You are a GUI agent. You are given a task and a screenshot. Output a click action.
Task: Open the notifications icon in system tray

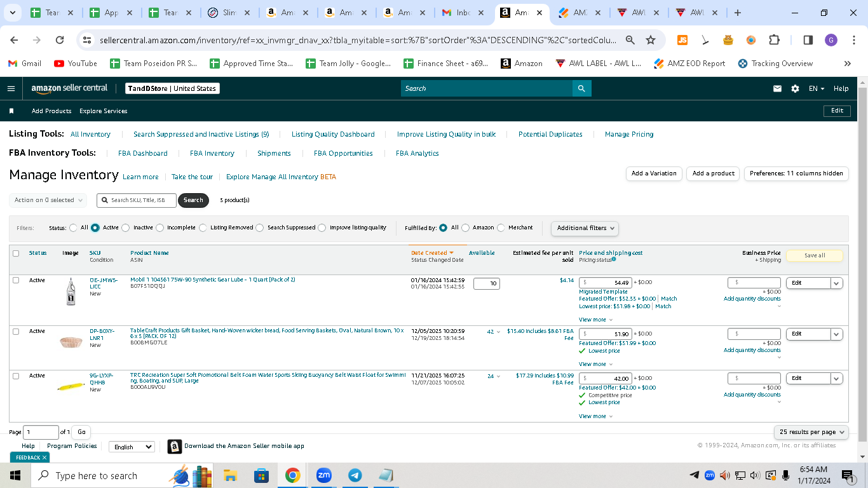(x=848, y=475)
